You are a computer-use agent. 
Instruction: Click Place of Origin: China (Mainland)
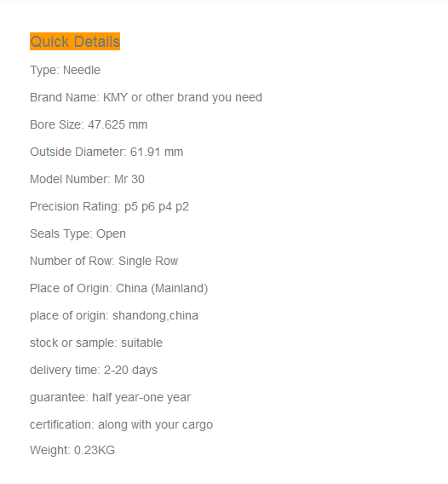(x=118, y=288)
